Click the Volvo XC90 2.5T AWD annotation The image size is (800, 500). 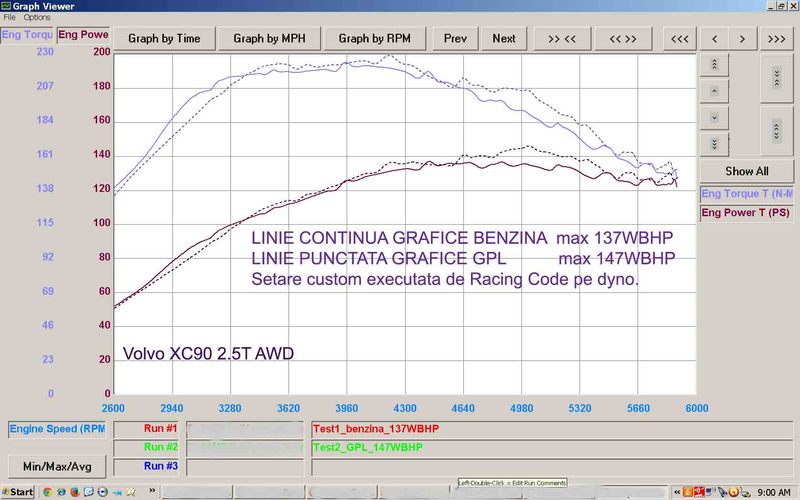208,354
